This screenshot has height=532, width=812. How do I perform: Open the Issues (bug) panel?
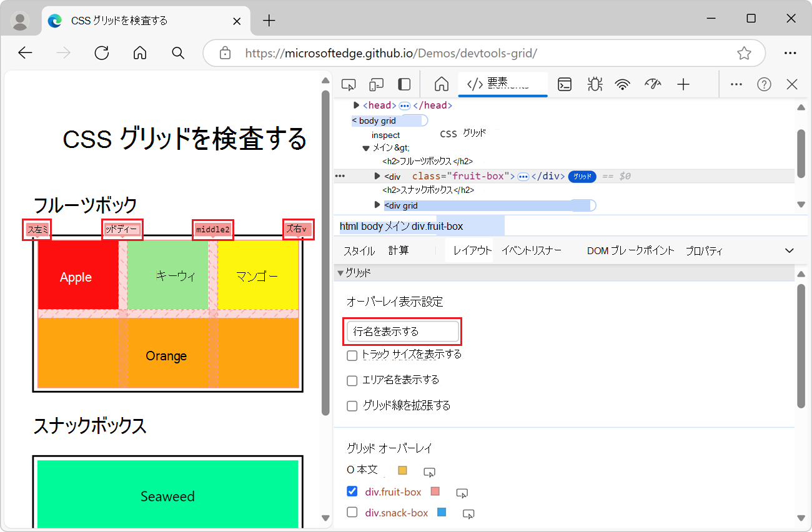point(595,84)
